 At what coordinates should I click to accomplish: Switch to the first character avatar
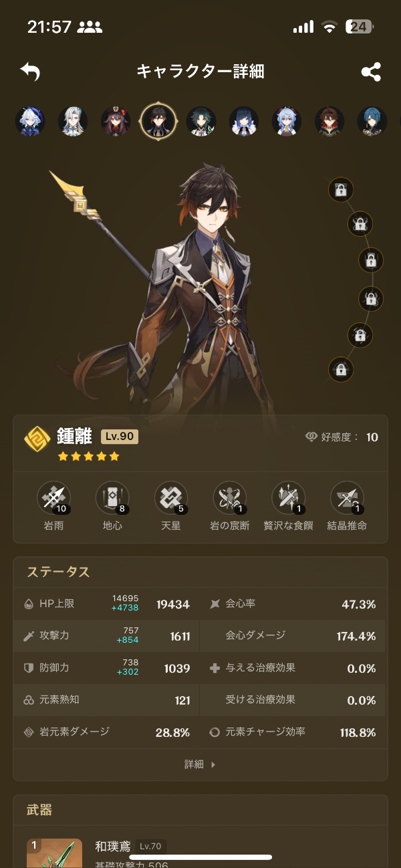coord(29,121)
